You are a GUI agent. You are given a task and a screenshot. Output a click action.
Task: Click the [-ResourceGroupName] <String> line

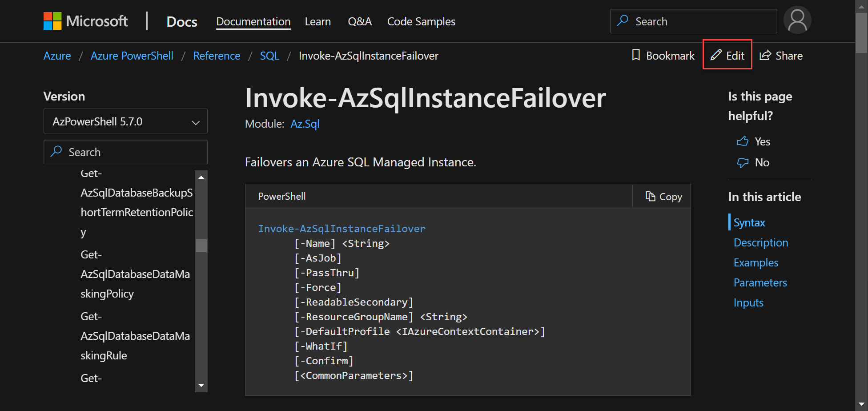coord(381,317)
